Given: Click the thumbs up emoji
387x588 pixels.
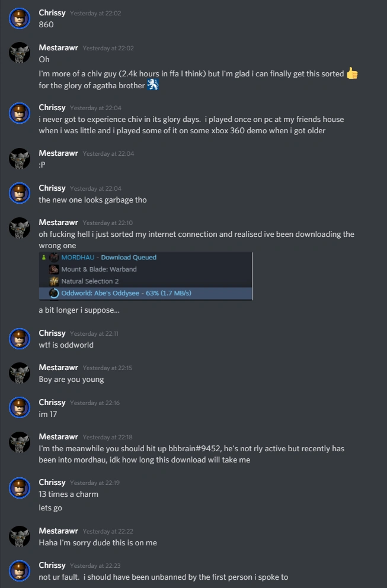Looking at the screenshot, I should click(x=352, y=73).
